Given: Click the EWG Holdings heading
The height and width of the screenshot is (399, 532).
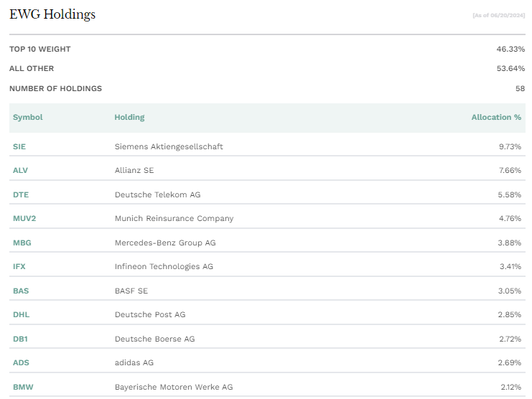Looking at the screenshot, I should coord(52,14).
